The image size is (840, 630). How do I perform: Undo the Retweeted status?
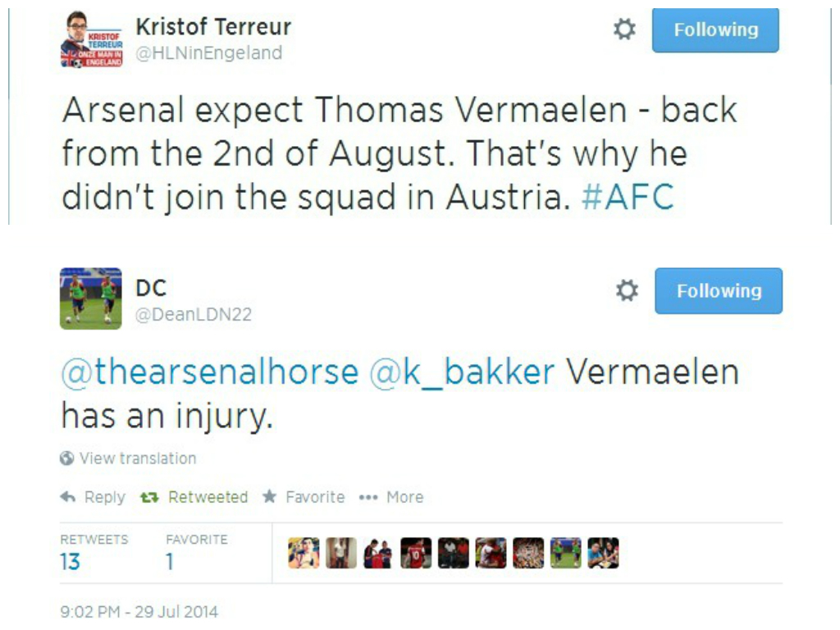pos(194,497)
